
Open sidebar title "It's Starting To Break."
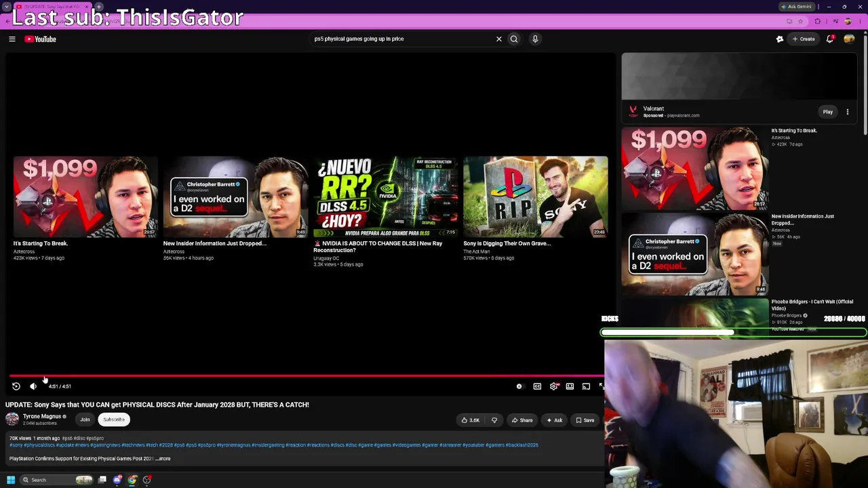794,131
